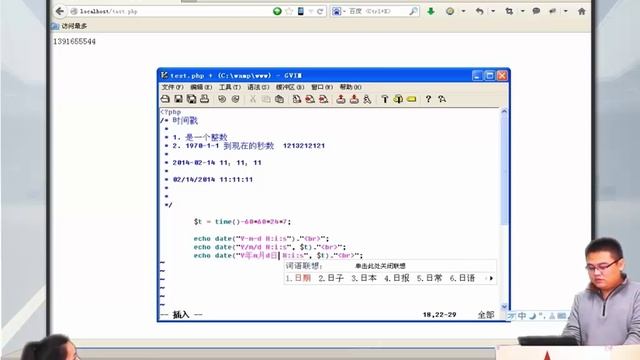The width and height of the screenshot is (640, 360).
Task: Click the Paste clipboard icon in GVIM toolbar
Action: point(280,99)
